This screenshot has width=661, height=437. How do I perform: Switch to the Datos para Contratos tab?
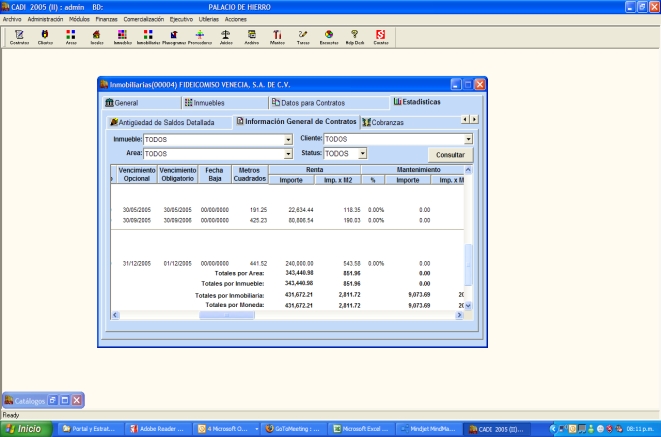(x=310, y=102)
